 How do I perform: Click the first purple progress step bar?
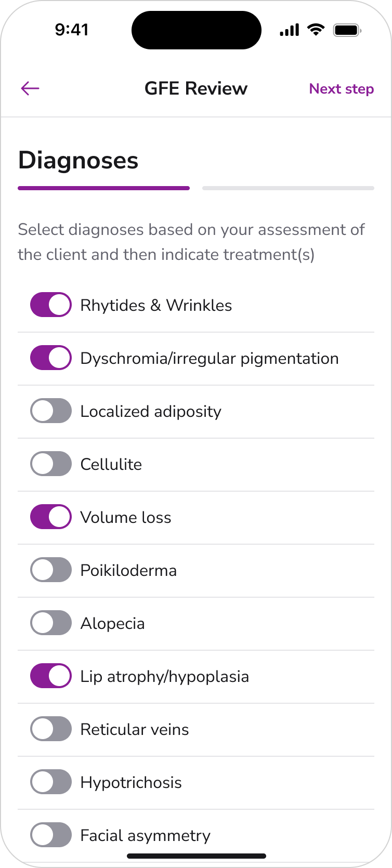[103, 188]
